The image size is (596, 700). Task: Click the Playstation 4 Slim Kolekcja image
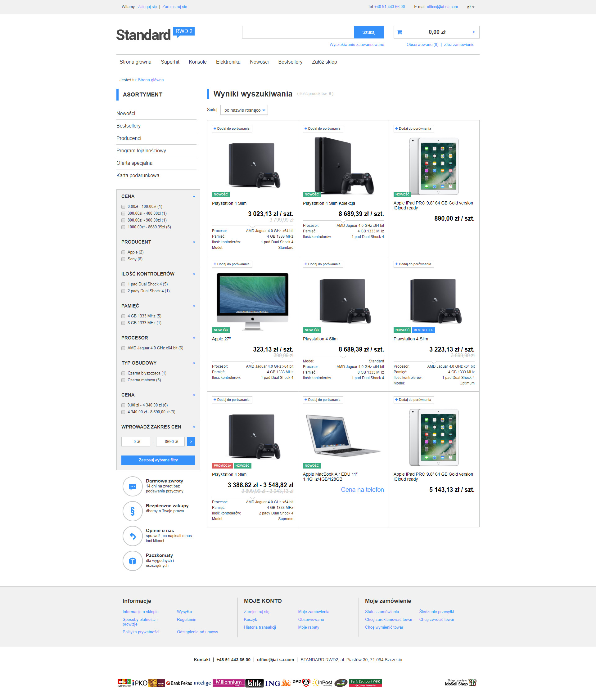tap(343, 165)
